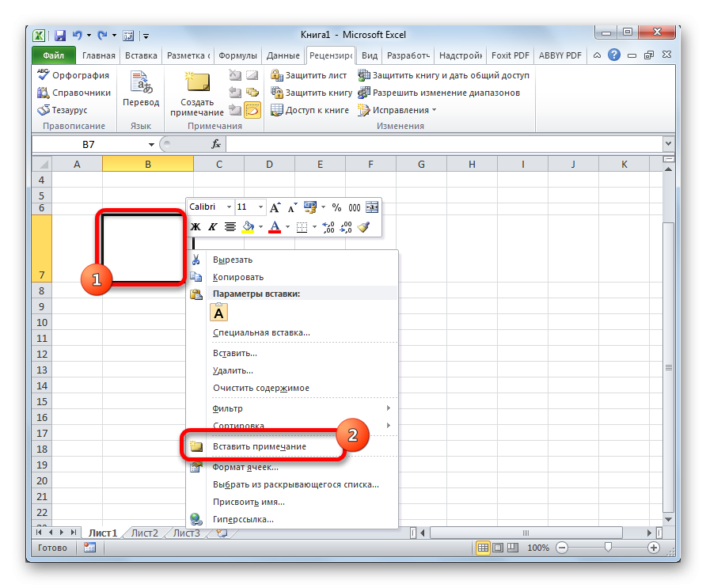
Task: Click Разрешить изменение диапазонов
Action: (439, 93)
